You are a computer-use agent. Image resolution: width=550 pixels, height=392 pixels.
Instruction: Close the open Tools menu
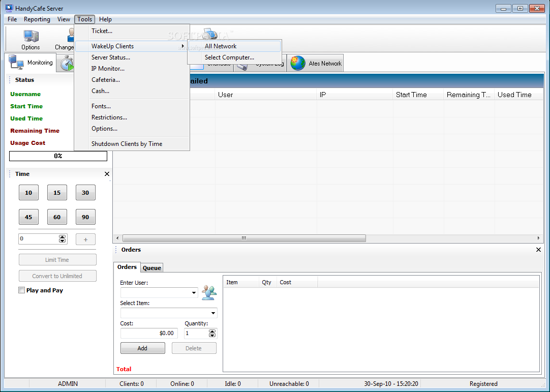tap(84, 19)
